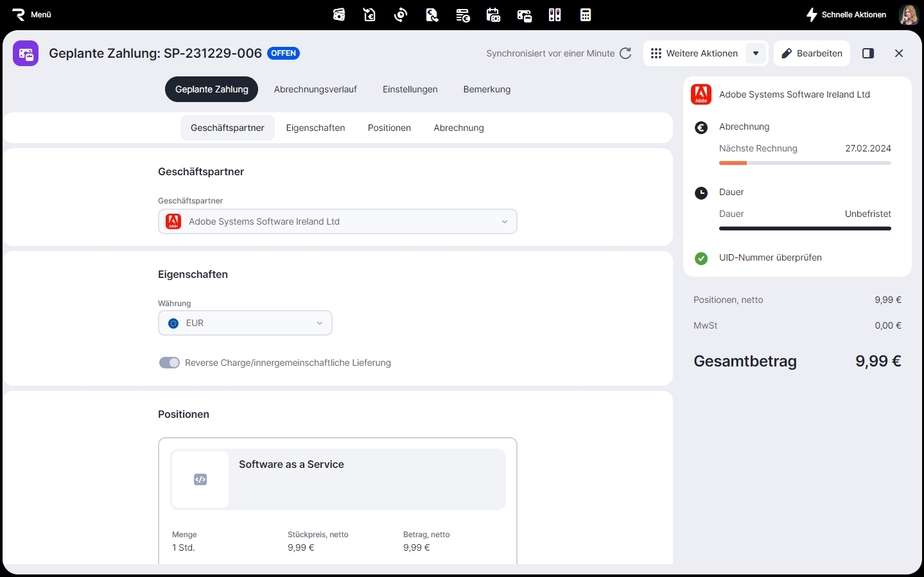This screenshot has width=924, height=577.
Task: Click the calculator icon in top bar
Action: [585, 15]
